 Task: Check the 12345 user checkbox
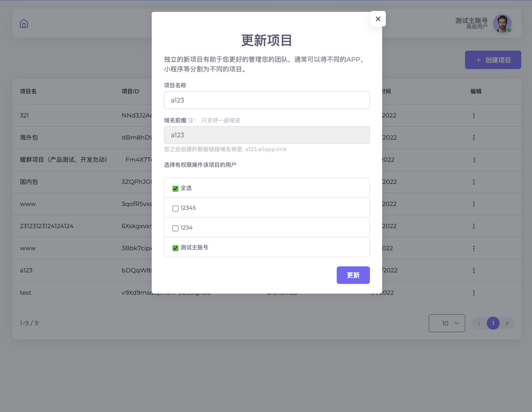[x=175, y=208]
